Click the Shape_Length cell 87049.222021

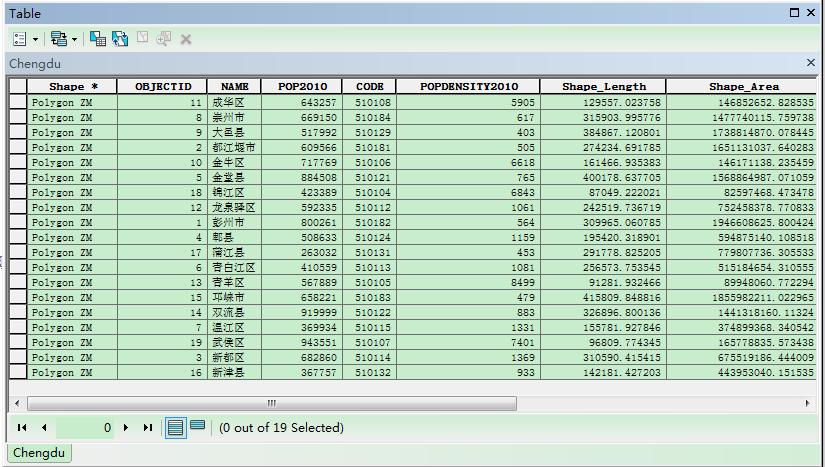click(x=603, y=192)
